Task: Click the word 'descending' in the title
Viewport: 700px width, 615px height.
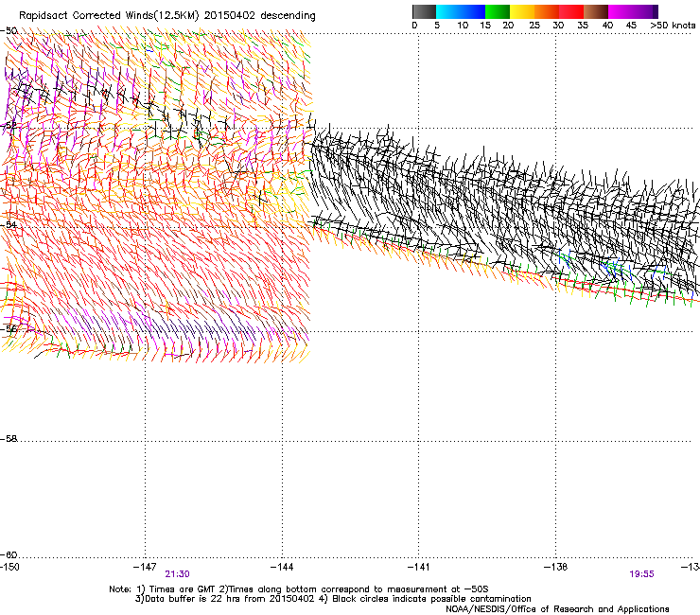Action: [288, 16]
